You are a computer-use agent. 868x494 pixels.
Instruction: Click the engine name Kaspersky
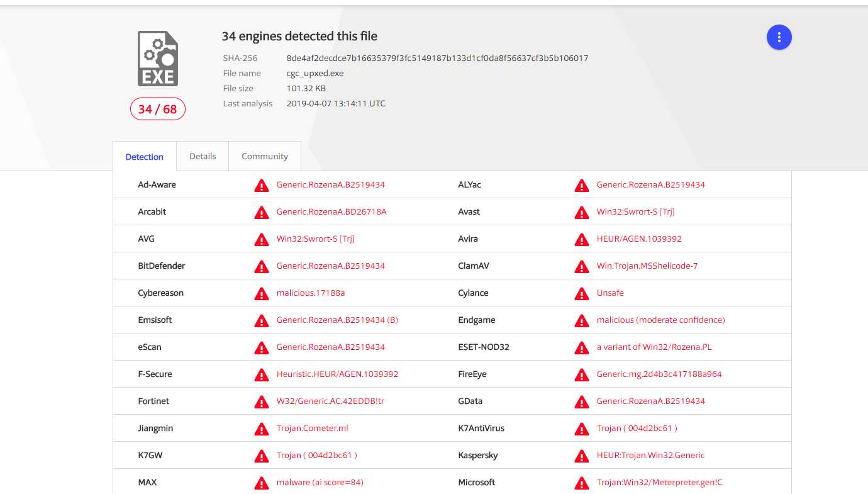[478, 455]
